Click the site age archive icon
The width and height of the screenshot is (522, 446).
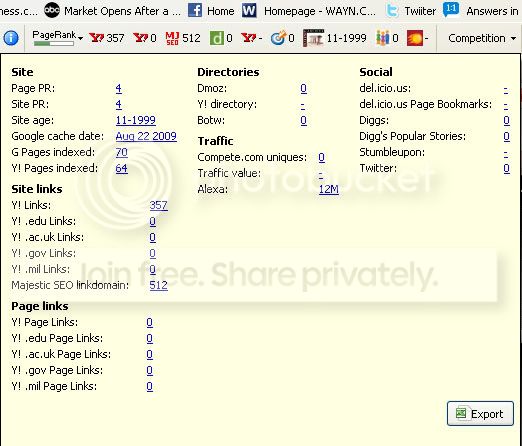[313, 38]
